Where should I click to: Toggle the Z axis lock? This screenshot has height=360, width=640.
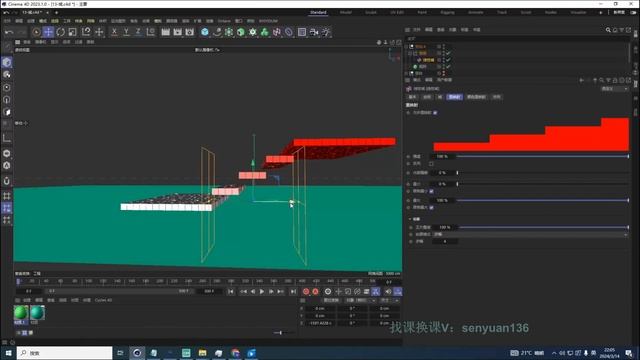tap(138, 32)
